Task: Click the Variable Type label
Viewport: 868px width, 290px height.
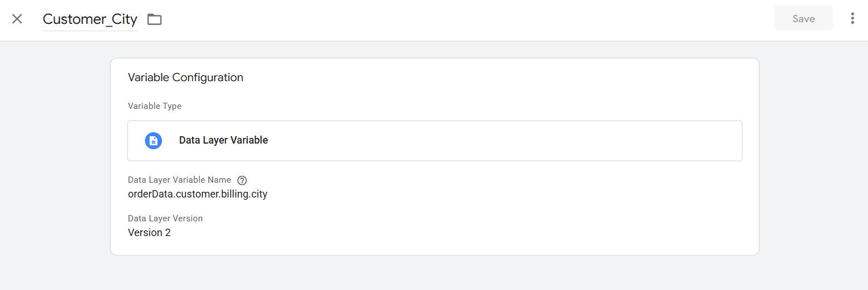Action: tap(155, 106)
